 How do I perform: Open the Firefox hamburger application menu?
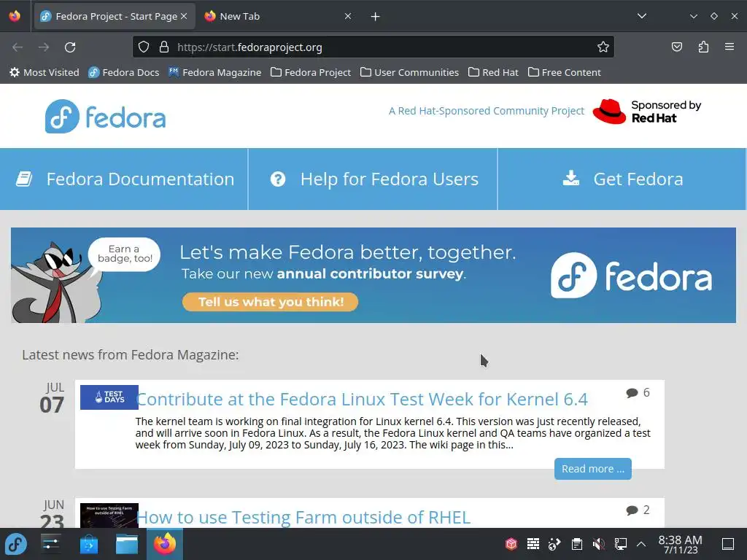[729, 47]
